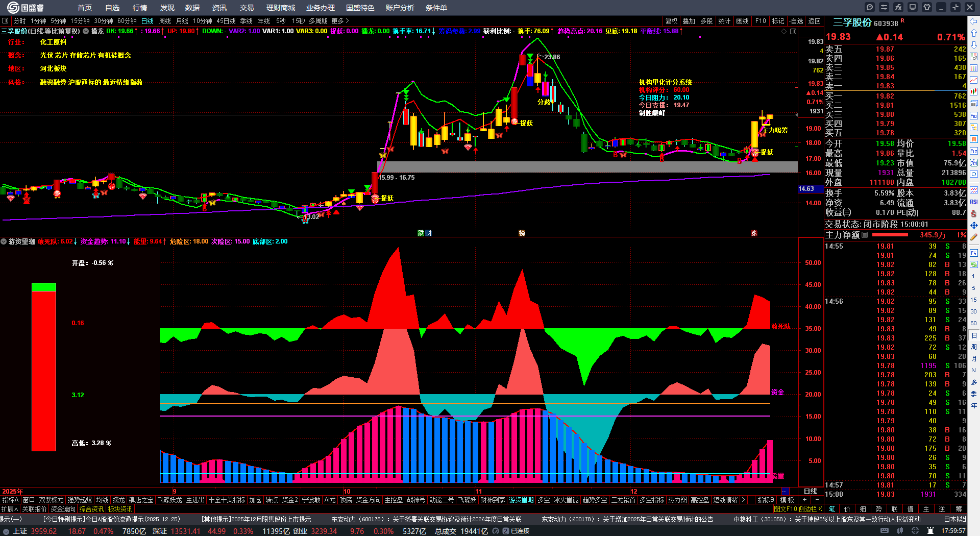Click the 统计 button
This screenshot has width=980, height=536.
(x=725, y=21)
